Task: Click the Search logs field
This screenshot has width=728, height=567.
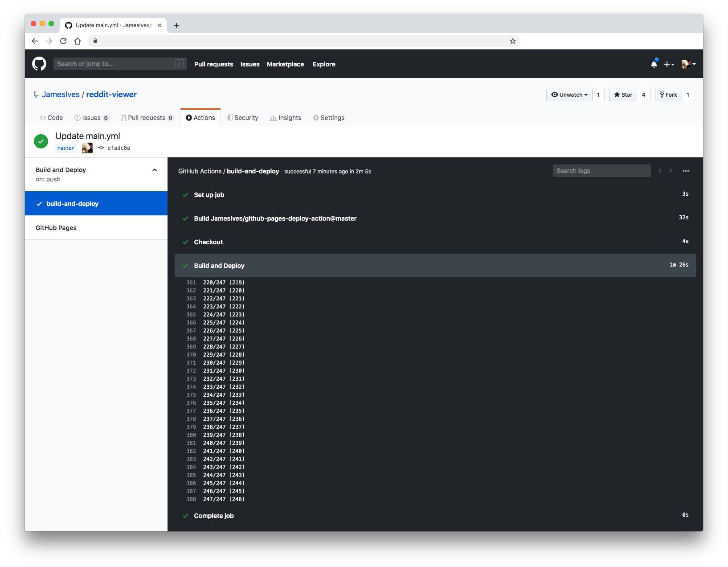Action: (601, 171)
